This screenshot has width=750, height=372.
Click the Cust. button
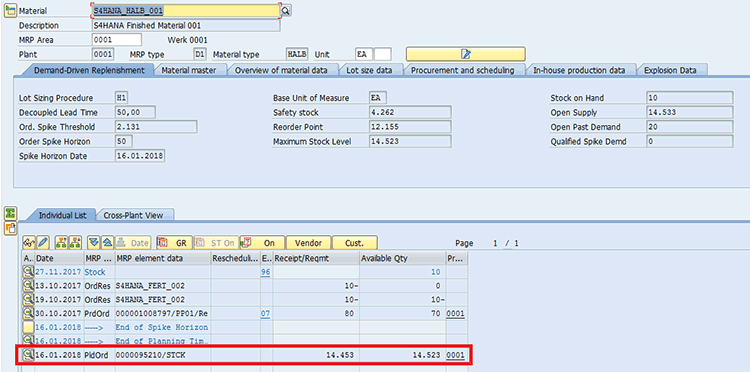[x=354, y=242]
